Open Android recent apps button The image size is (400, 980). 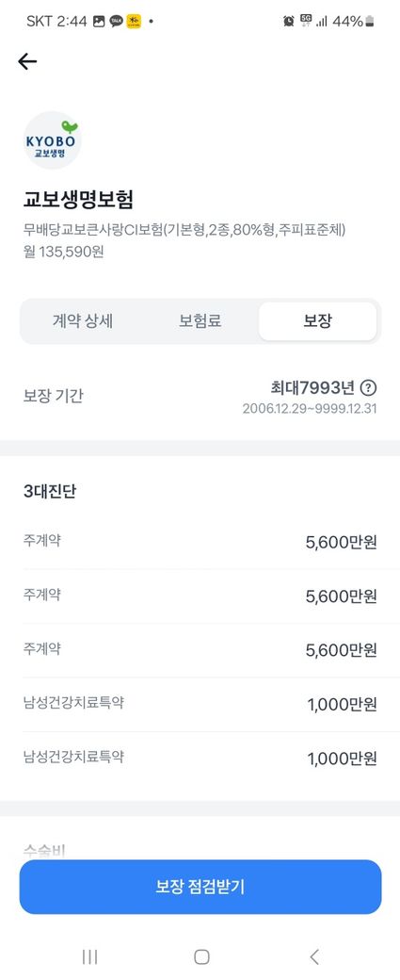[89, 956]
